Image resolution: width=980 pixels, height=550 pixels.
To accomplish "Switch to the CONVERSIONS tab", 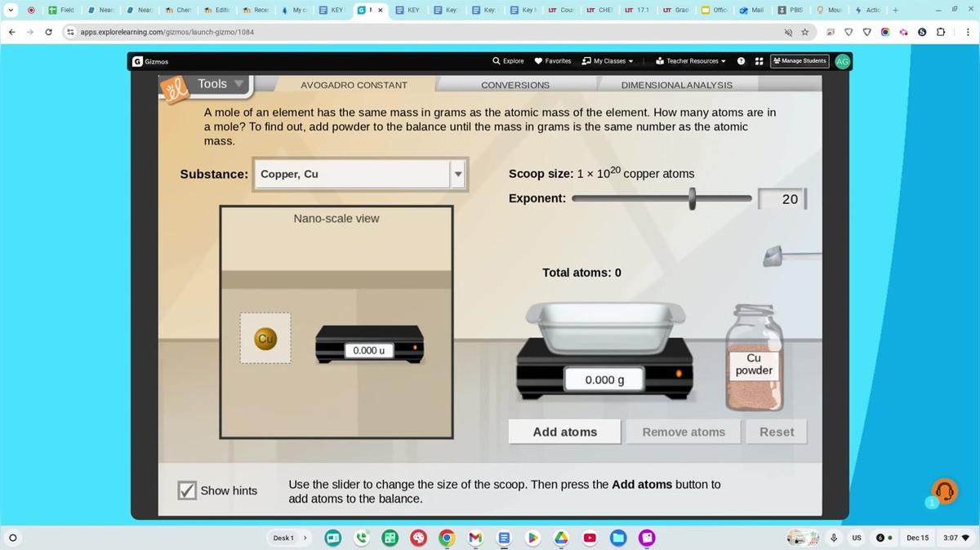I will [x=514, y=85].
